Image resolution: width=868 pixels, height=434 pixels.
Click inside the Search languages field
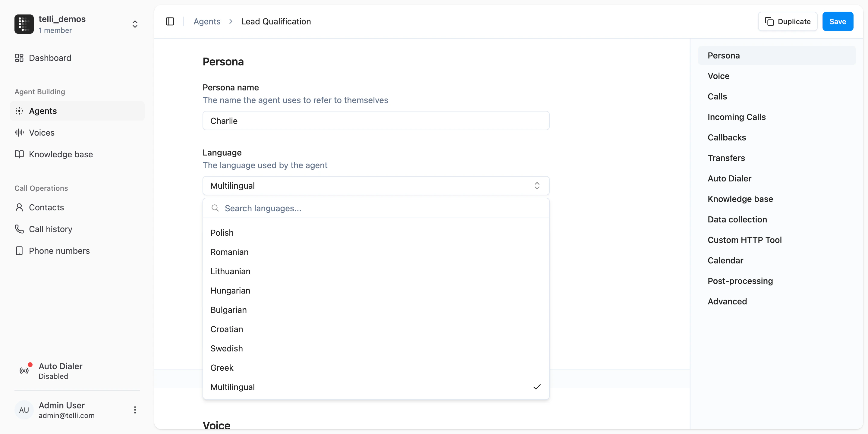point(371,208)
